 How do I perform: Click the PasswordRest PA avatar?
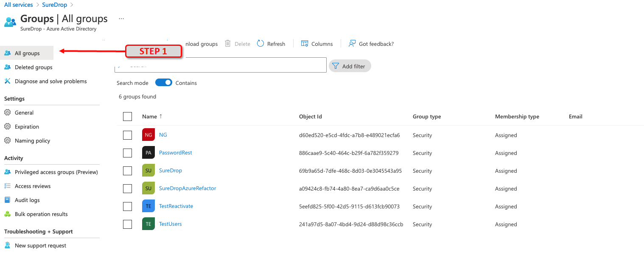point(148,153)
